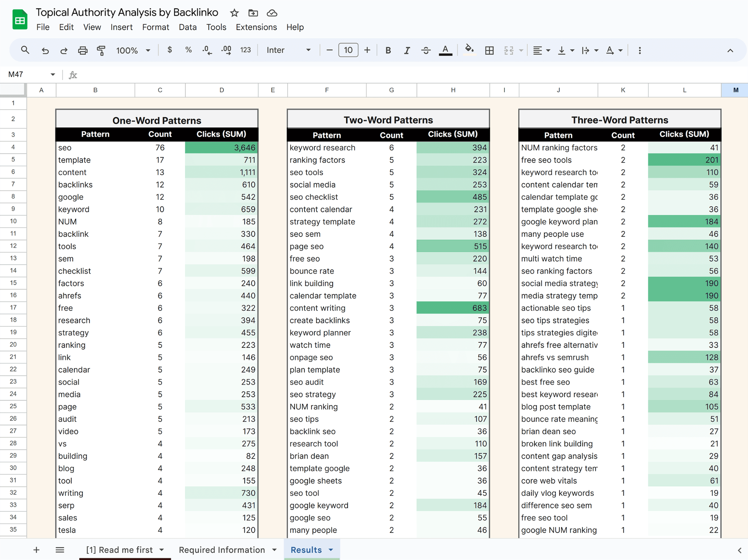Open the Data menu
This screenshot has width=748, height=560.
click(187, 27)
